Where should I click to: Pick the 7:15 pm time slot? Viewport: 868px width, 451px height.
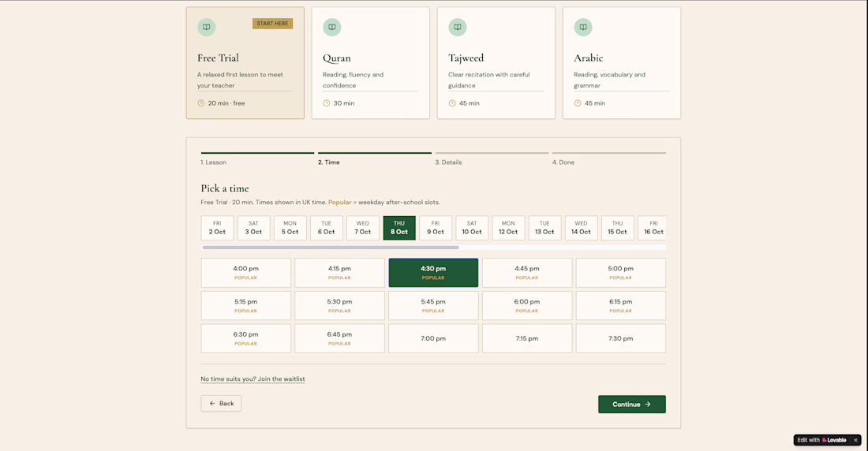(x=527, y=338)
